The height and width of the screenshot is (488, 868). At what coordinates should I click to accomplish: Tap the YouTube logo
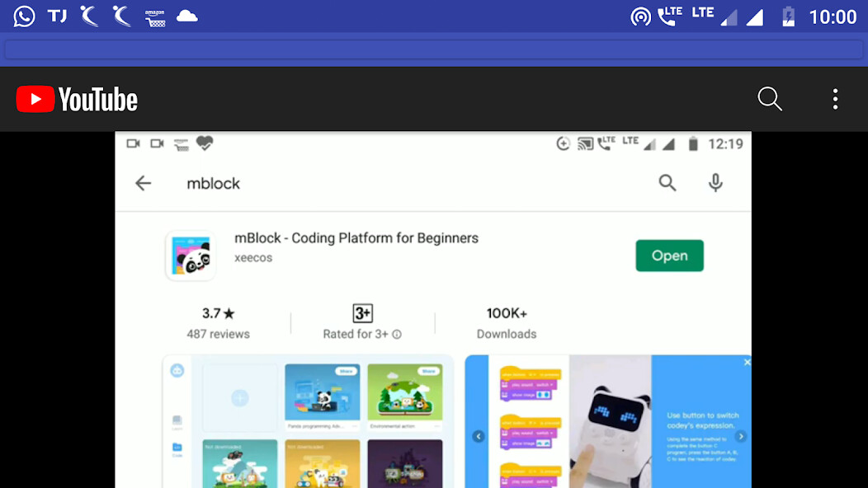(77, 100)
